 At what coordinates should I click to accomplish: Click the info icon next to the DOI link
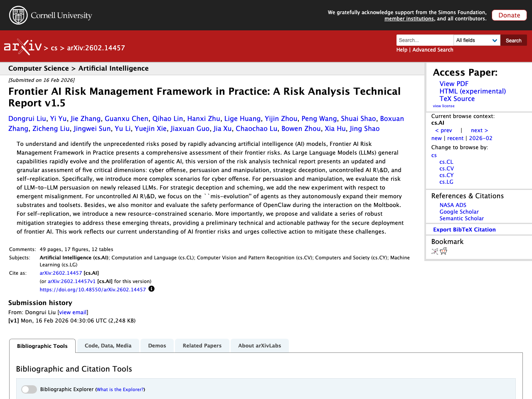tap(151, 288)
